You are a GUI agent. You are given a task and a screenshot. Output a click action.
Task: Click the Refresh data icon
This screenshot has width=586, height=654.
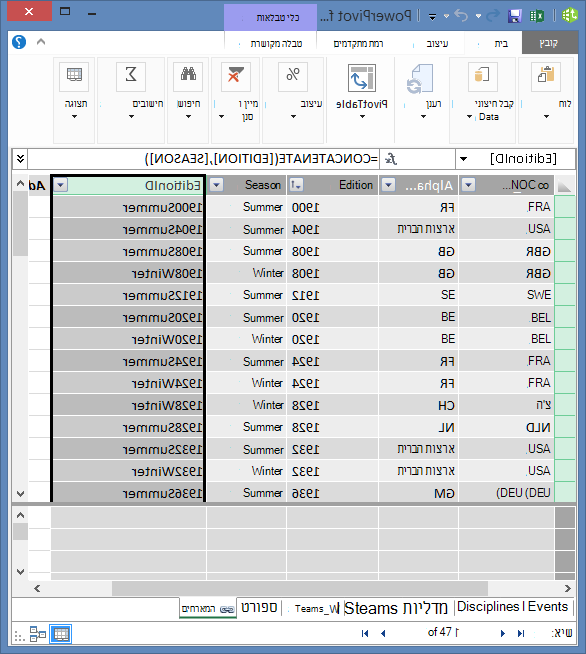(420, 78)
